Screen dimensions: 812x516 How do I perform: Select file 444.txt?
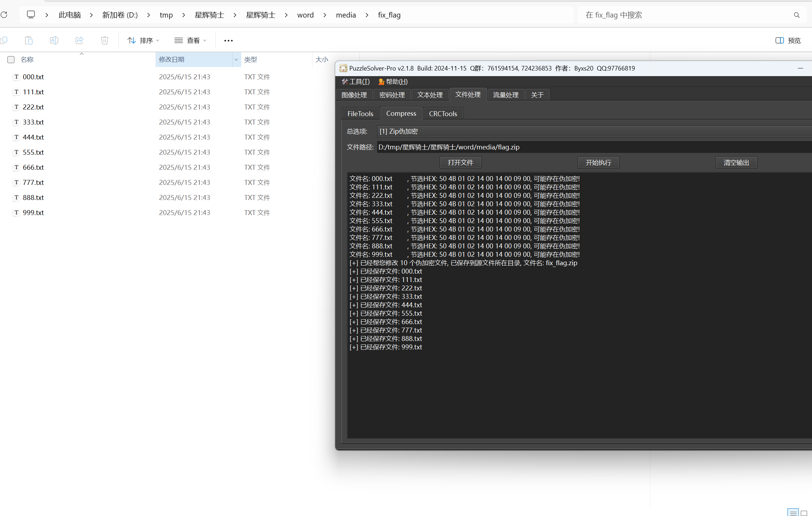pyautogui.click(x=33, y=137)
